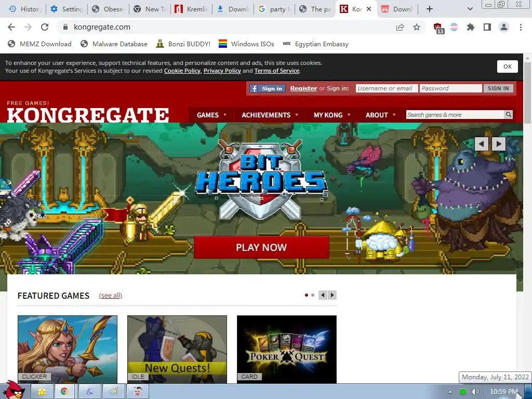This screenshot has height=399, width=532.
Task: Click the see all featured games link
Action: pos(110,296)
